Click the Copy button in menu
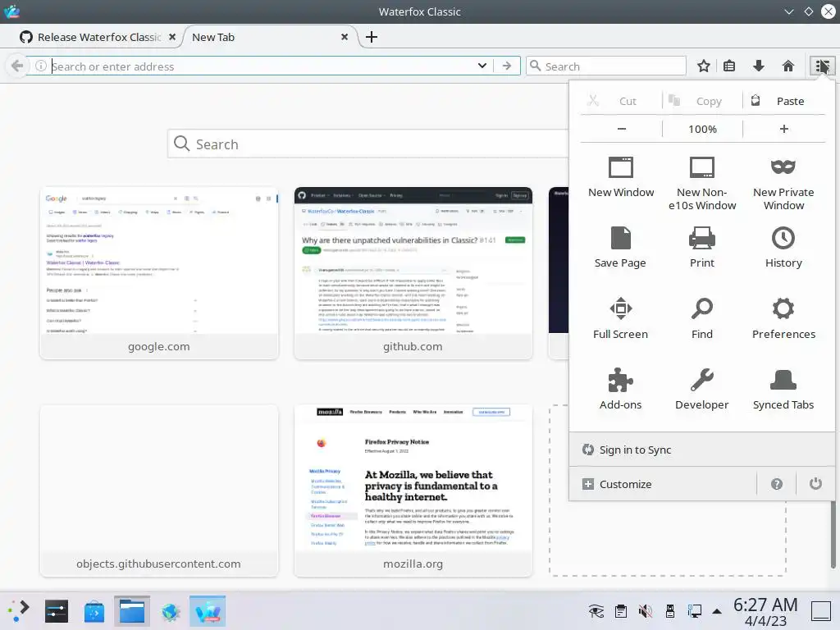Image resolution: width=840 pixels, height=630 pixels. click(702, 101)
